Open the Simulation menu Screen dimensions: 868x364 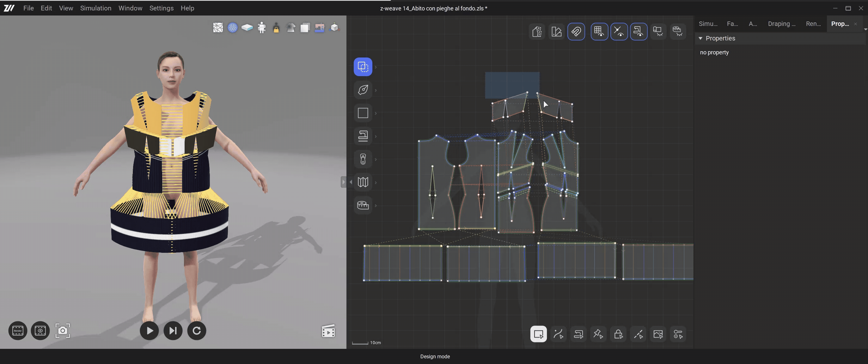[x=95, y=8]
